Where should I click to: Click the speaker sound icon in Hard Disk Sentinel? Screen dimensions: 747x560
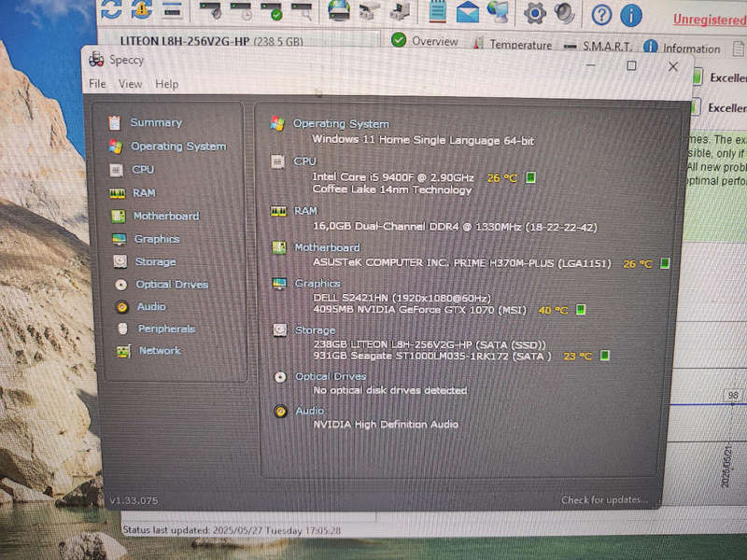565,13
